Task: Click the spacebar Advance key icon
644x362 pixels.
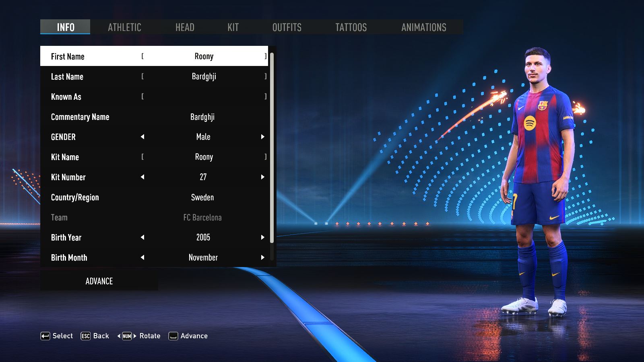Action: pyautogui.click(x=173, y=336)
